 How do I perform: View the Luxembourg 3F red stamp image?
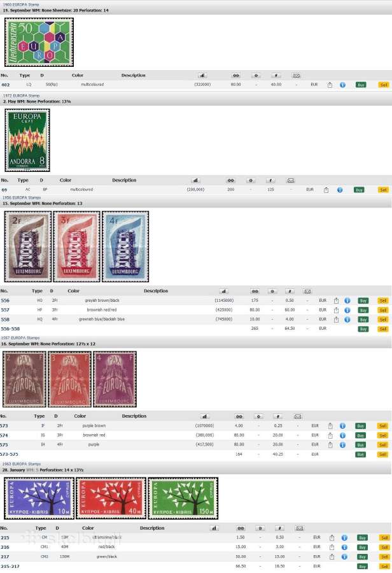pyautogui.click(x=76, y=246)
